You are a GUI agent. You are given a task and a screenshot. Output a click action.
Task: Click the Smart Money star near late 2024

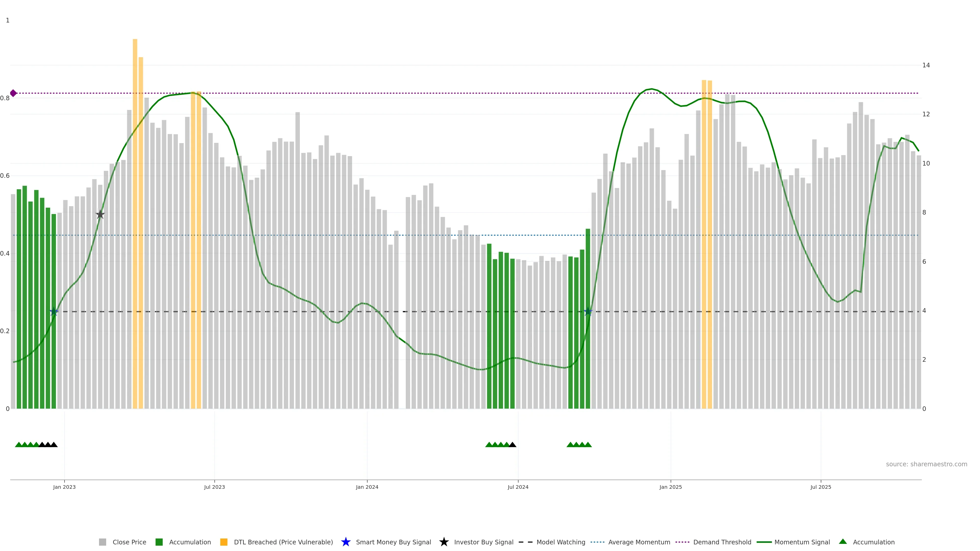click(588, 312)
